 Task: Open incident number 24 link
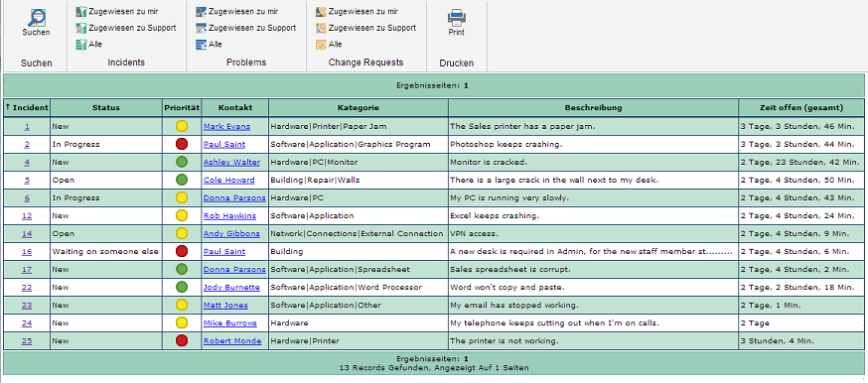click(x=27, y=323)
